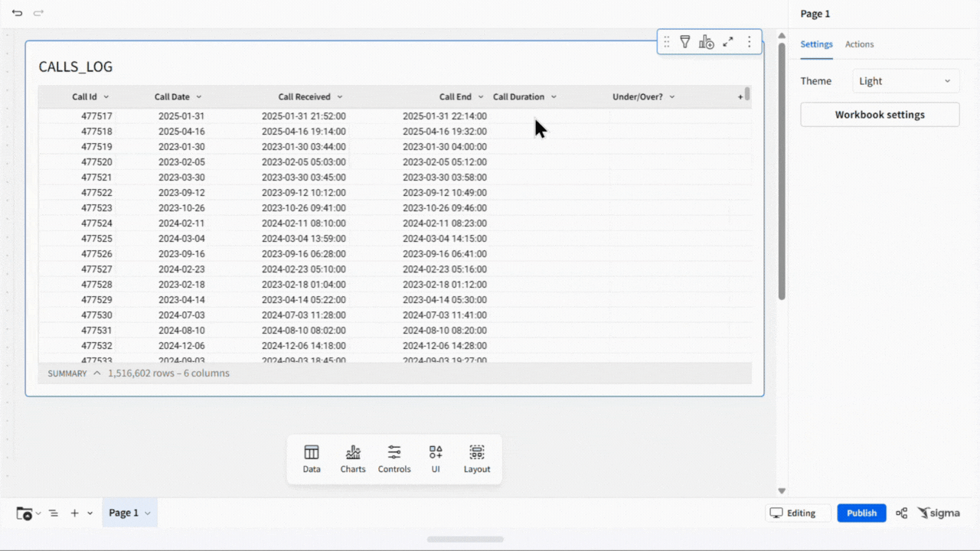Open Call Duration column dropdown arrow

pyautogui.click(x=553, y=97)
